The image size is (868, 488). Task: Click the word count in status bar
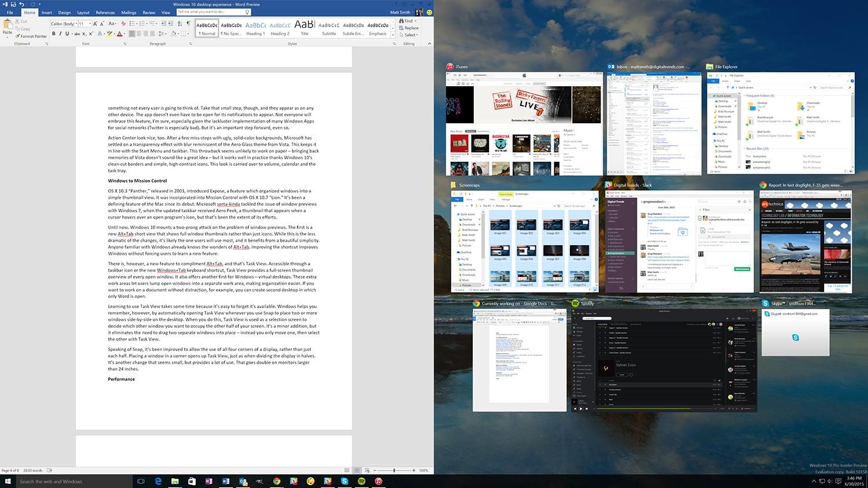tap(33, 471)
